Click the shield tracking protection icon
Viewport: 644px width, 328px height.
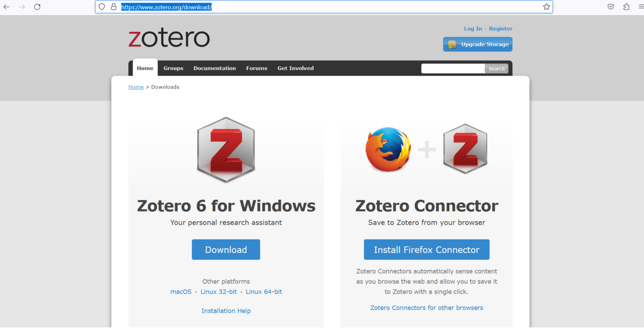click(x=102, y=7)
